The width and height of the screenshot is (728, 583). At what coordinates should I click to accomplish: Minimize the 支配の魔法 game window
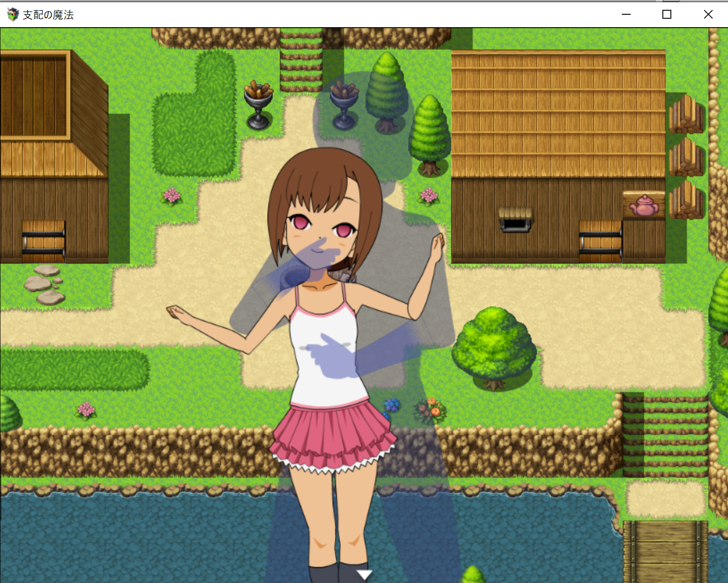[626, 14]
